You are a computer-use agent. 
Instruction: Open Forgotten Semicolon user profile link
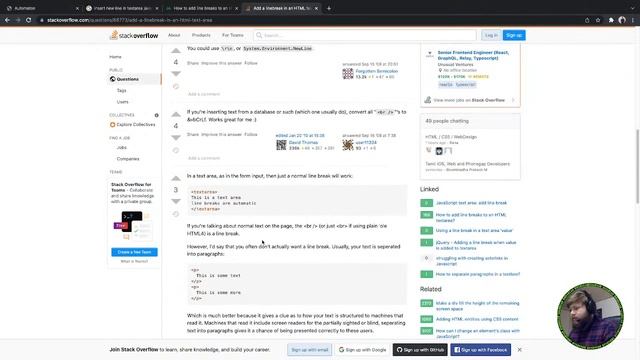376,71
